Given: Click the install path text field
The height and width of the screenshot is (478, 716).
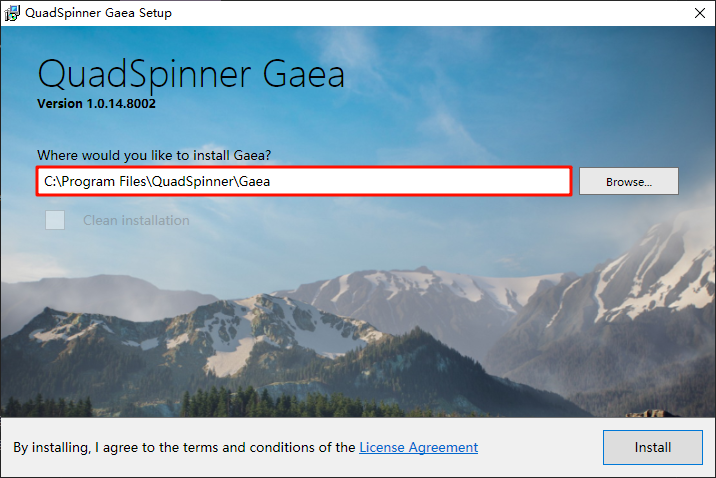Looking at the screenshot, I should click(400, 181).
